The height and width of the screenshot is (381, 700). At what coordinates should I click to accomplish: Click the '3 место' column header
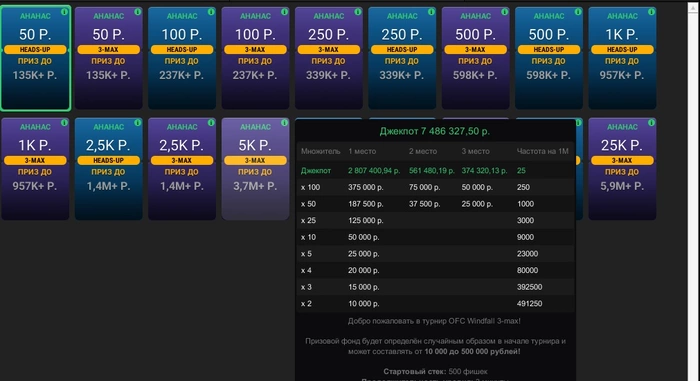click(x=476, y=151)
